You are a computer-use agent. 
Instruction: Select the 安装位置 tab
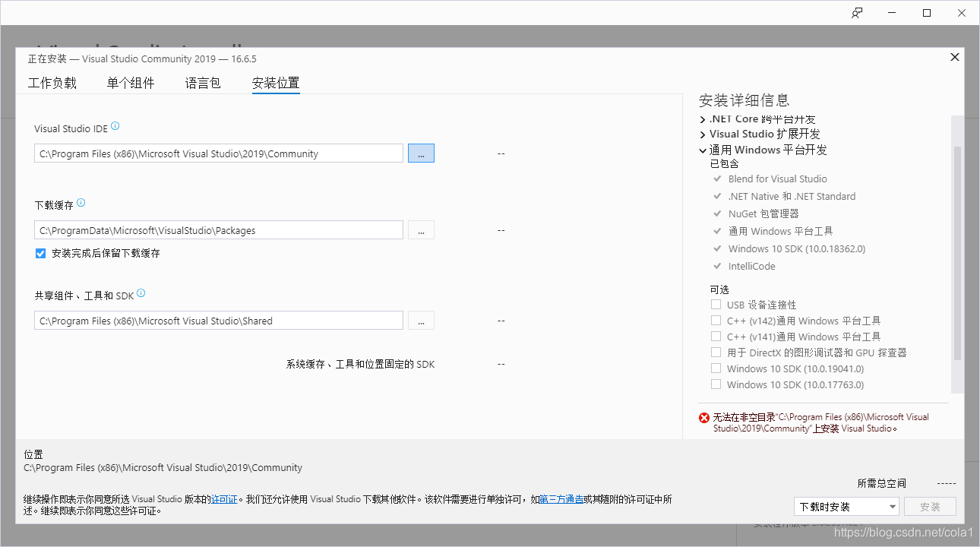click(276, 84)
